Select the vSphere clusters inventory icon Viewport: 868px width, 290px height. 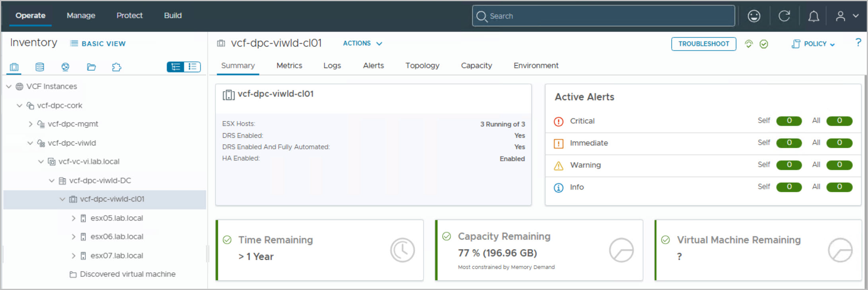[x=14, y=67]
